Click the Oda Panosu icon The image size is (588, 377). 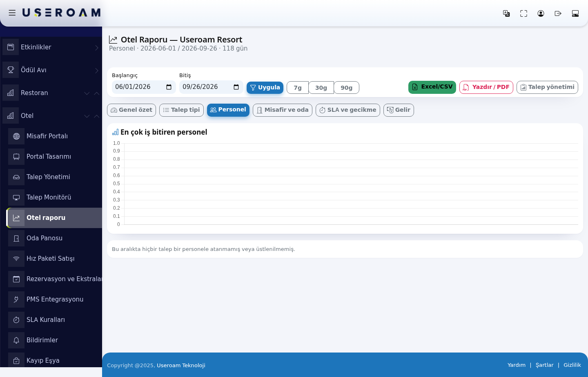click(x=16, y=238)
